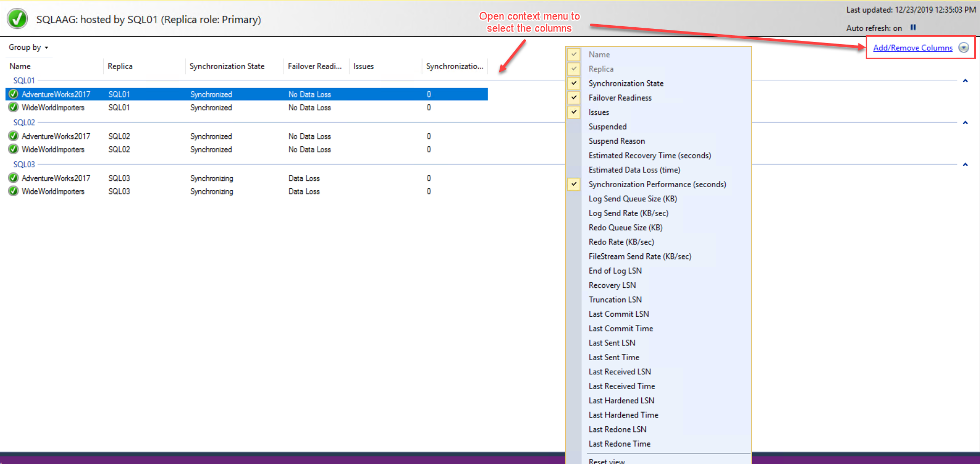Choose Last Hardened Time column
The width and height of the screenshot is (980, 464).
click(623, 415)
